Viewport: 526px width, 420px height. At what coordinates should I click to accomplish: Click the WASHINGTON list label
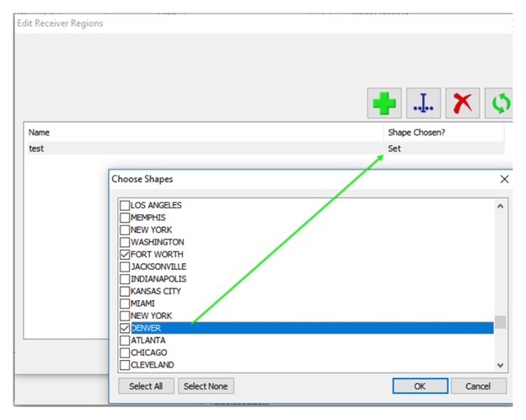158,242
